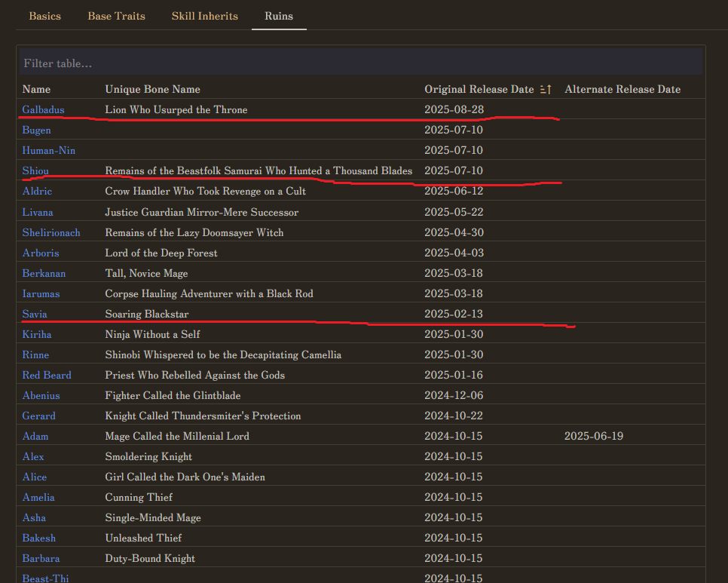Sort by Alternate Release Date header
Image resolution: width=728 pixels, height=583 pixels.
coord(622,90)
